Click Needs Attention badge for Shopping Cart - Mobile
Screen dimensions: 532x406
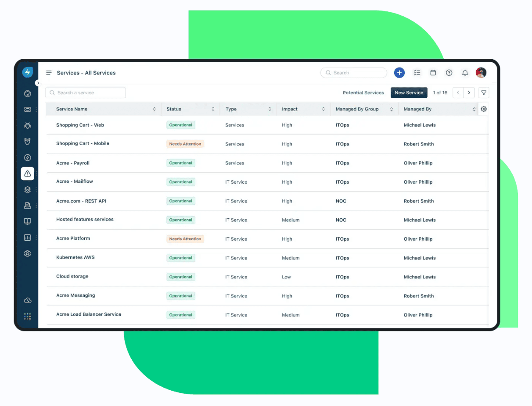(x=185, y=144)
